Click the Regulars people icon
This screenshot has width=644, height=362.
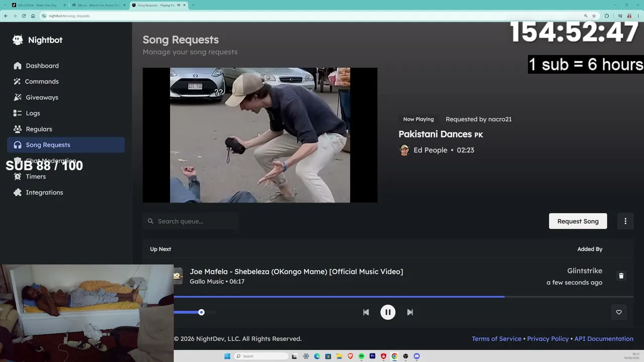[x=18, y=129]
